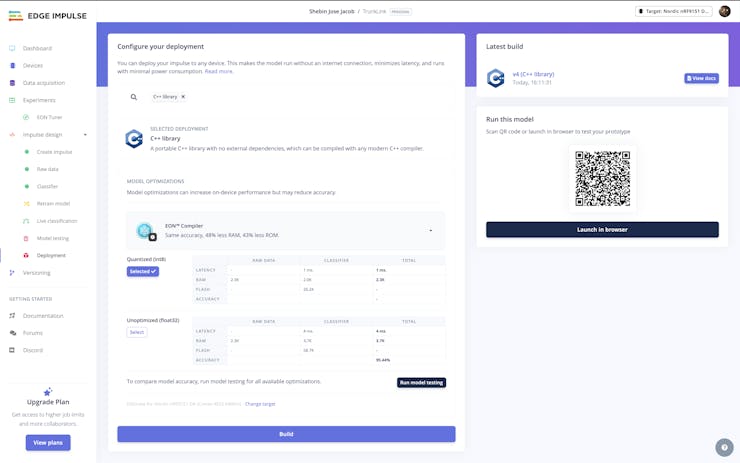Open the Forums link
Viewport: 740px width, 463px height.
pyautogui.click(x=33, y=333)
